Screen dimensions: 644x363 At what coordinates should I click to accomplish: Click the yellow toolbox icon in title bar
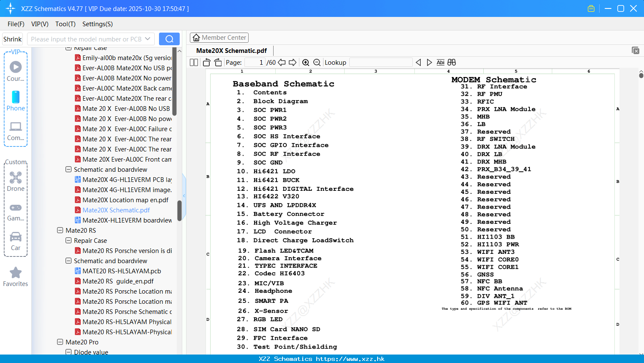click(x=591, y=8)
